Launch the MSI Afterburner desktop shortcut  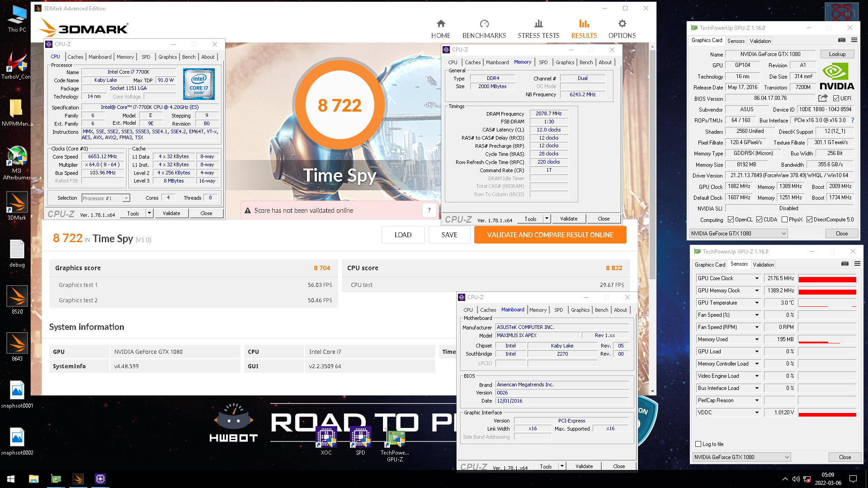point(17,163)
